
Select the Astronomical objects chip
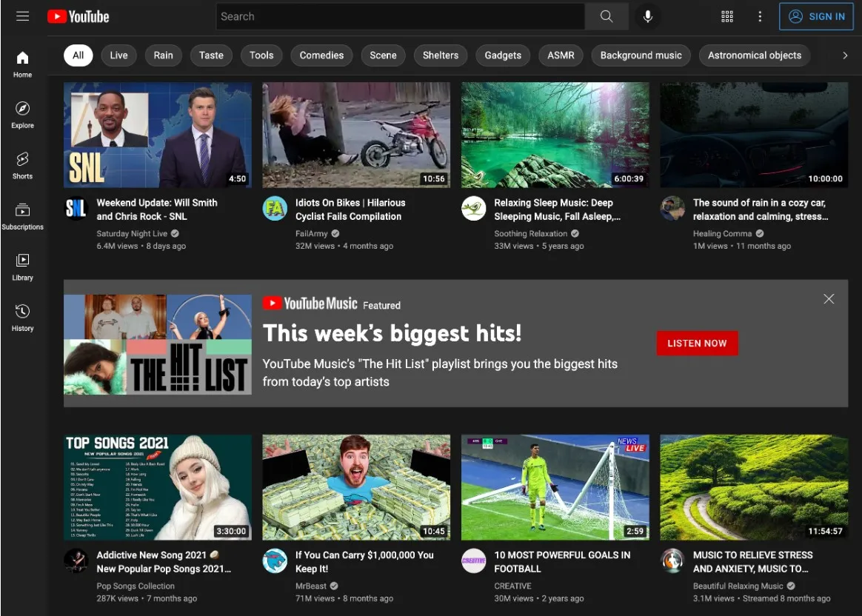click(x=755, y=56)
